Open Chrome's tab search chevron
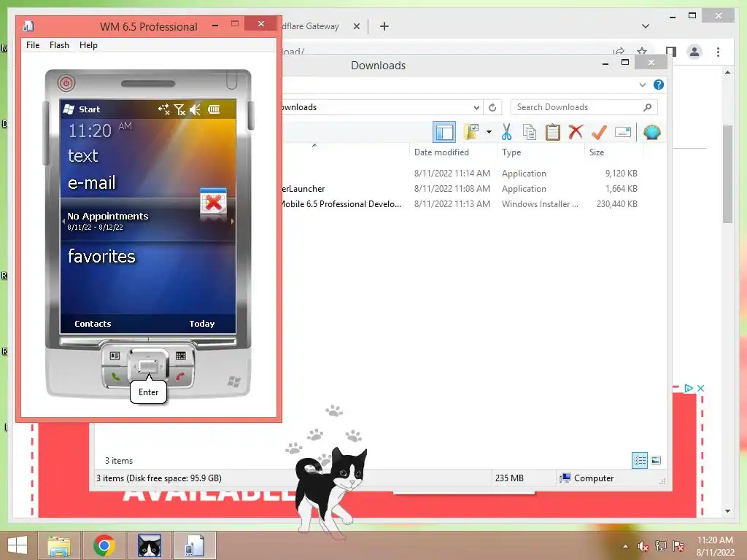Viewport: 747px width, 560px height. tap(646, 26)
